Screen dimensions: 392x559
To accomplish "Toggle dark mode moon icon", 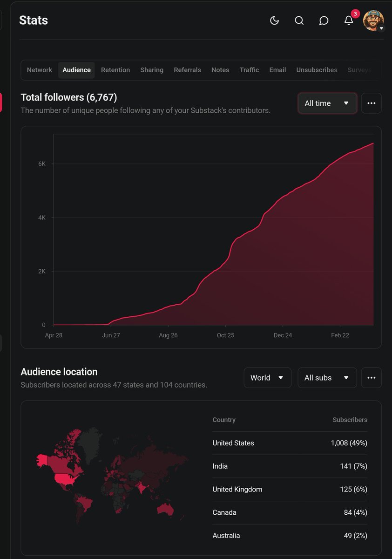I will click(x=274, y=20).
